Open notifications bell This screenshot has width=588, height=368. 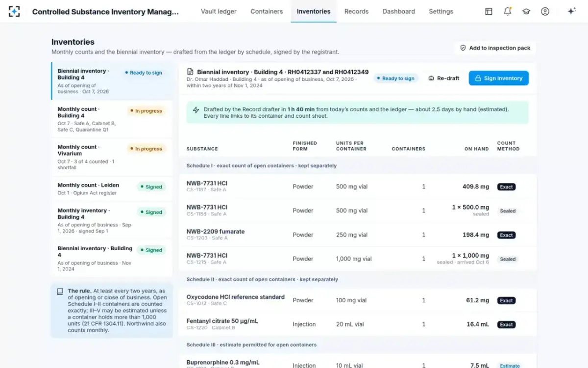[x=508, y=11]
